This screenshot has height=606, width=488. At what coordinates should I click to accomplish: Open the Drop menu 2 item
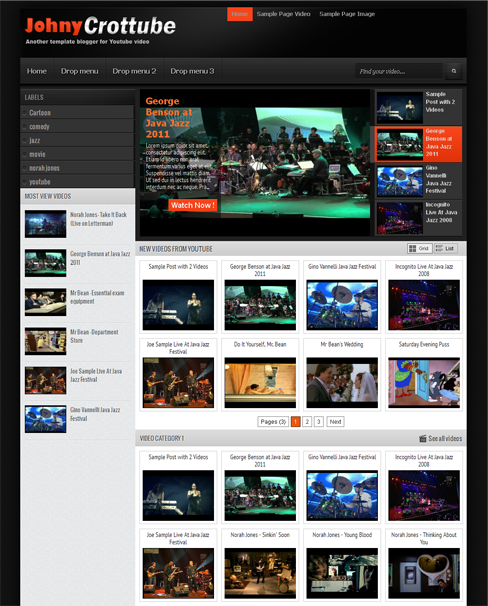(134, 71)
